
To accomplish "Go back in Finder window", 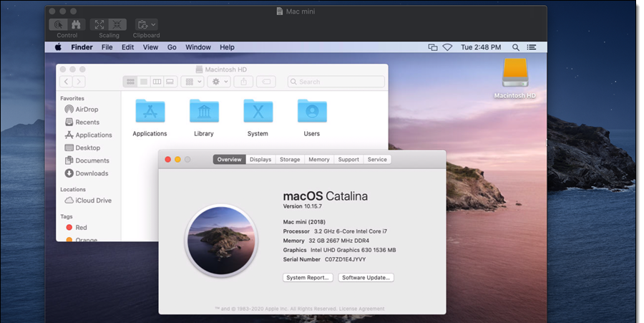I will tap(66, 82).
